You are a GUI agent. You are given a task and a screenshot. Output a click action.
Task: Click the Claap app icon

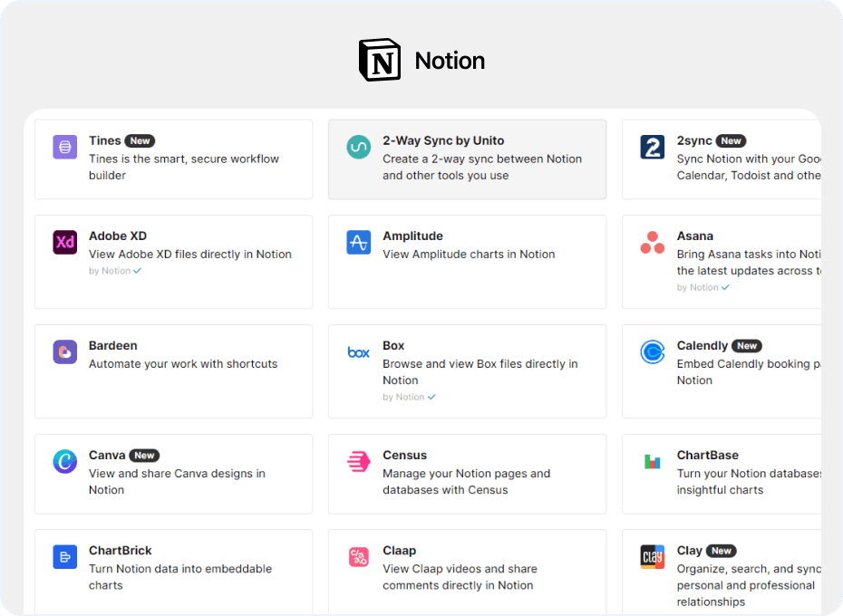[x=359, y=556]
